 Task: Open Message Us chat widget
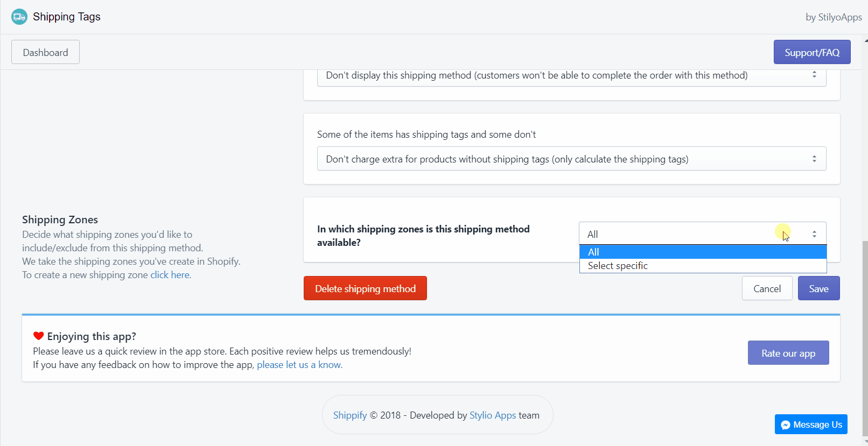pyautogui.click(x=811, y=424)
